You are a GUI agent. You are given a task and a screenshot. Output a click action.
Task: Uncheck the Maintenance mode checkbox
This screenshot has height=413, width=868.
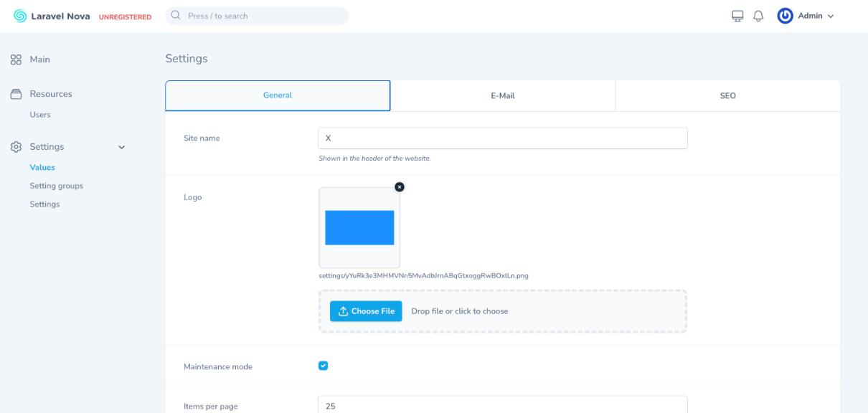[x=323, y=366]
